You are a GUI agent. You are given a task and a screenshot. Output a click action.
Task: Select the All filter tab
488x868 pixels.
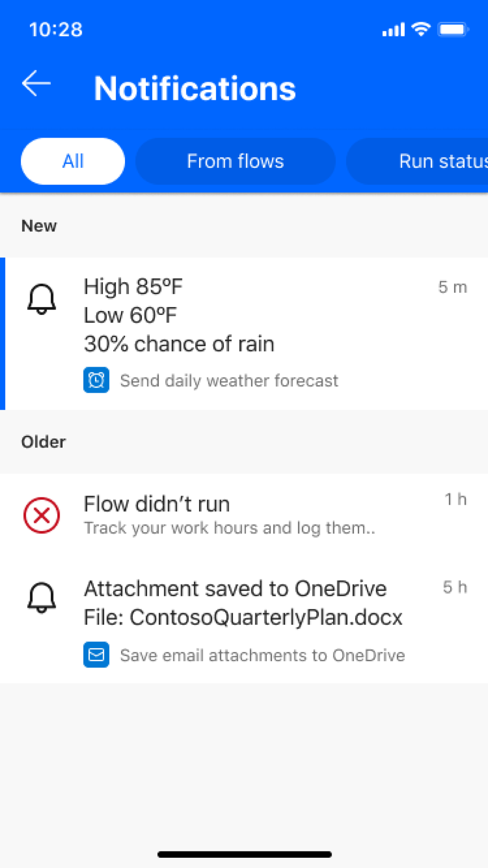click(x=73, y=161)
